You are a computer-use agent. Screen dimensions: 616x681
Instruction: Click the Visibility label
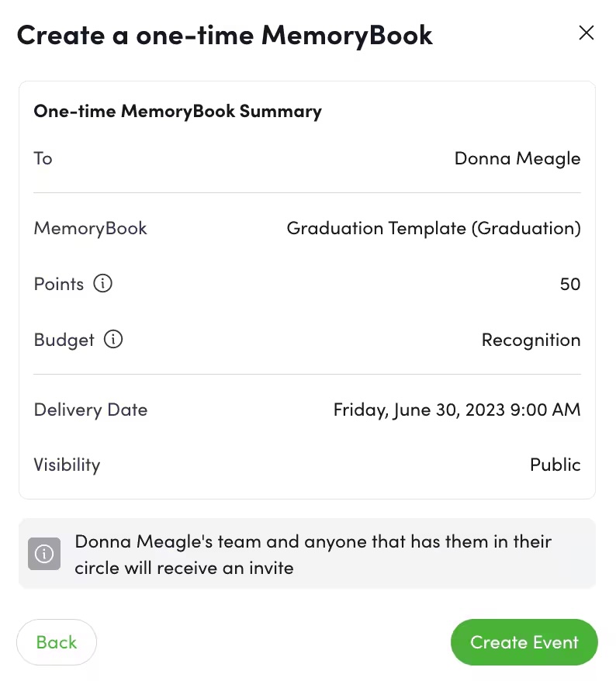point(67,465)
